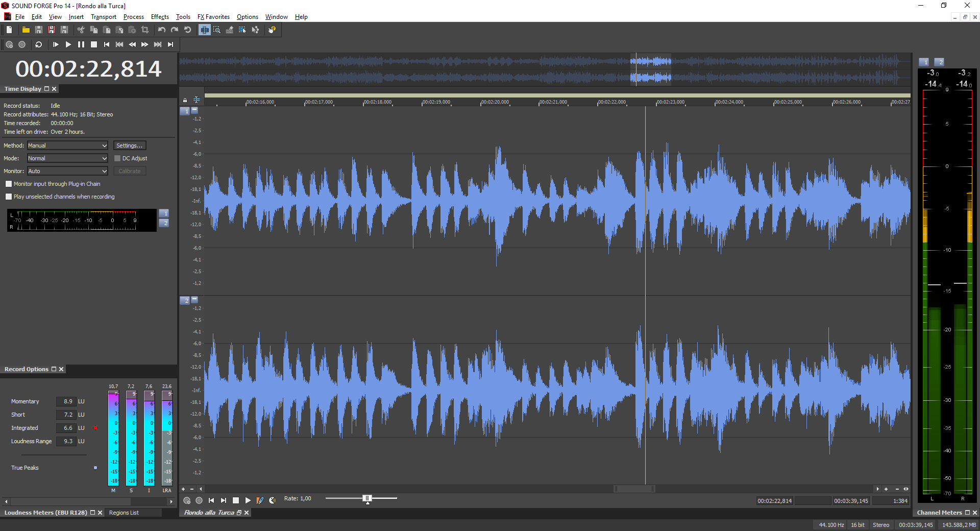Expand the Mode dropdown set to Normal
The image size is (980, 531).
pos(67,158)
